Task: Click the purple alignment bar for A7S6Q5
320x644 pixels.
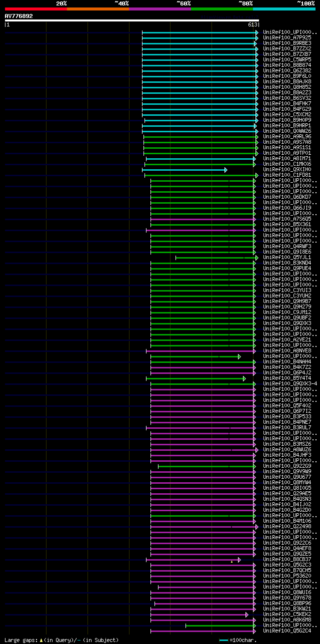Action: pos(203,219)
